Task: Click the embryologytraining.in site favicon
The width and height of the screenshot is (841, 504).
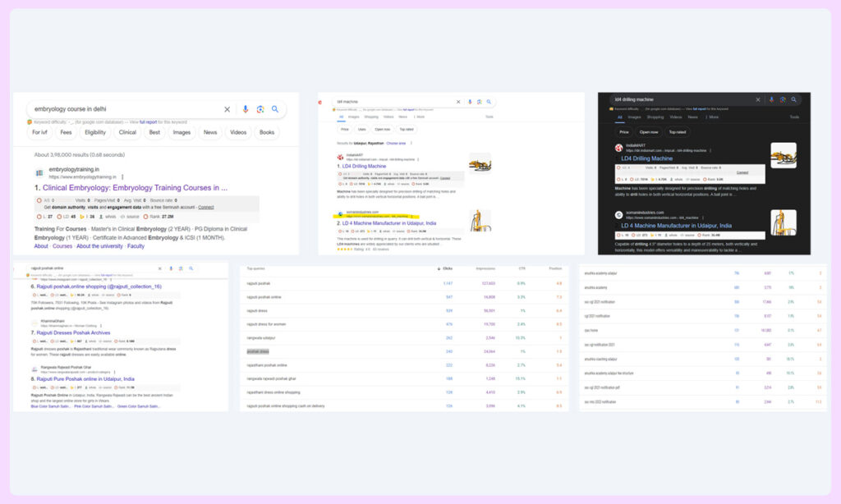Action: tap(39, 172)
